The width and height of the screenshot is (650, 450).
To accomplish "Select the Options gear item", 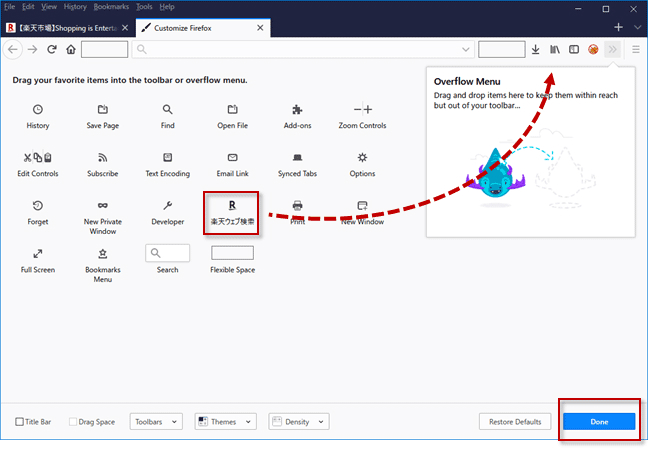I will pyautogui.click(x=362, y=165).
